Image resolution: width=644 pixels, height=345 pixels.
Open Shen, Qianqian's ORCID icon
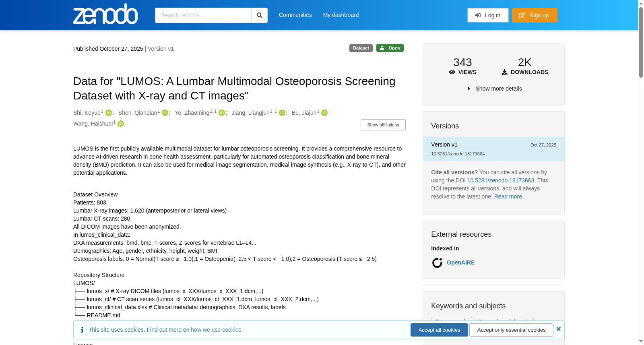165,113
